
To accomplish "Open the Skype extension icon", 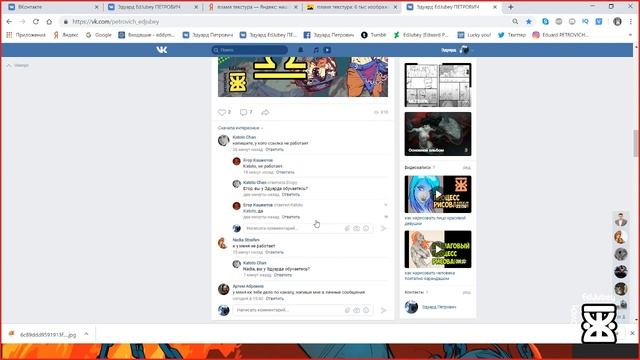I will 545,22.
